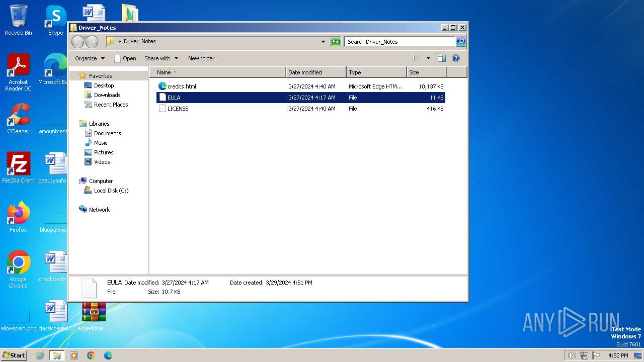Click the Recycle Bin desktop icon
644x362 pixels.
[18, 20]
